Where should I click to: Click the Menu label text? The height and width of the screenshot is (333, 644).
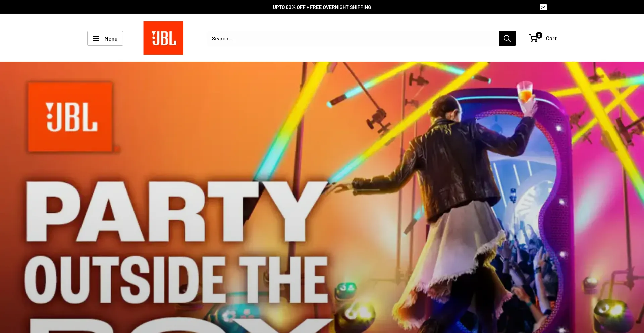(111, 39)
